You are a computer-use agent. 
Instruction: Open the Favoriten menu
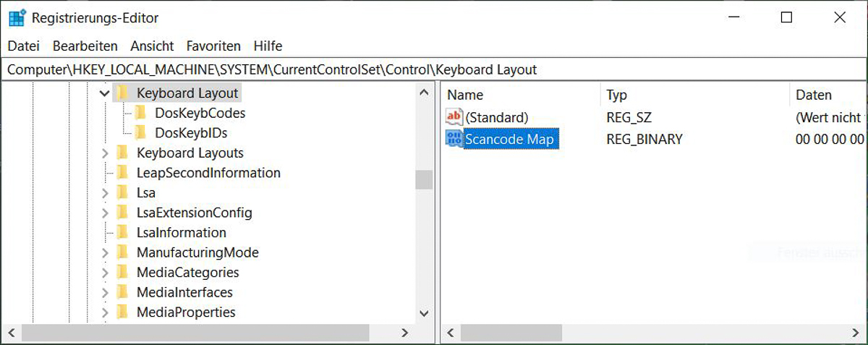click(213, 46)
